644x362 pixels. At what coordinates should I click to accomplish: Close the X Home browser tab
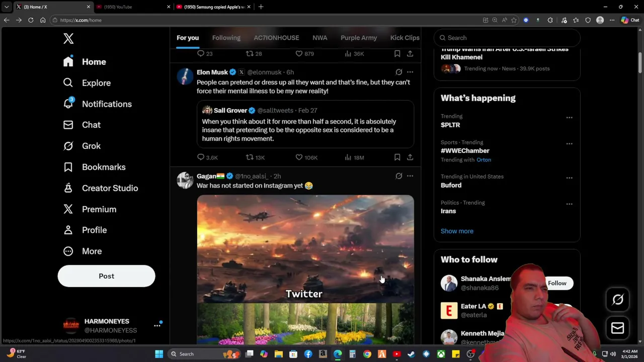(88, 7)
